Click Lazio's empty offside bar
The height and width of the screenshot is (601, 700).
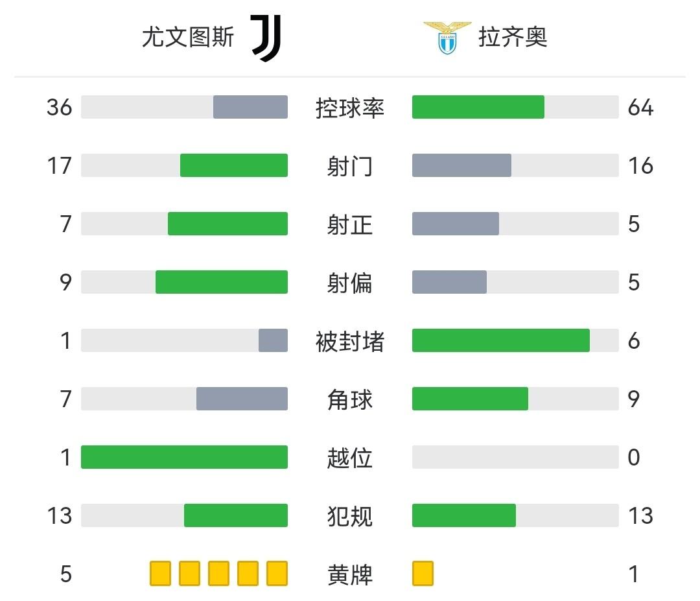click(515, 457)
